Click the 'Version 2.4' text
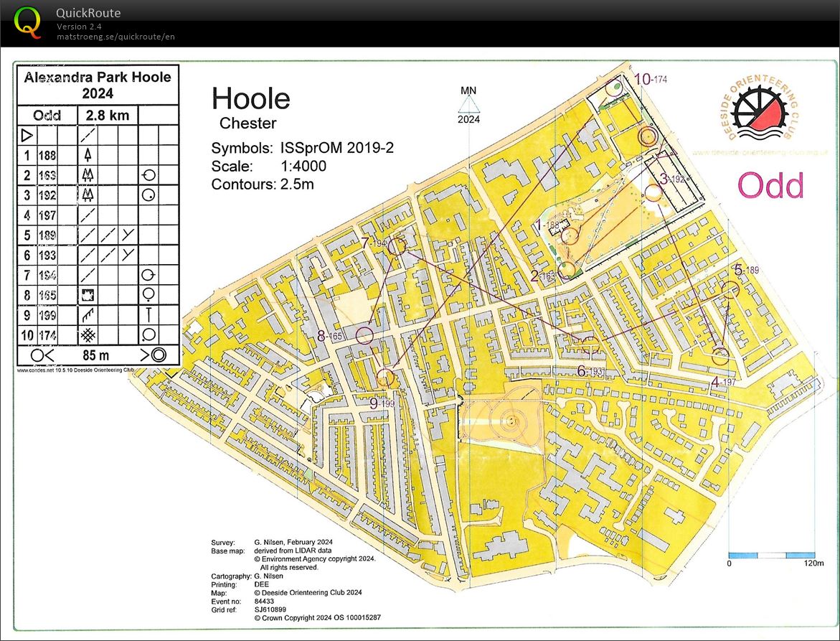The height and width of the screenshot is (641, 840). pos(80,27)
